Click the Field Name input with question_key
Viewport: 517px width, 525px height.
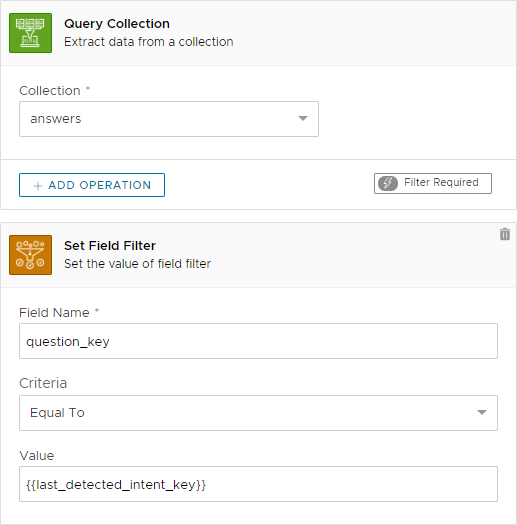click(258, 341)
